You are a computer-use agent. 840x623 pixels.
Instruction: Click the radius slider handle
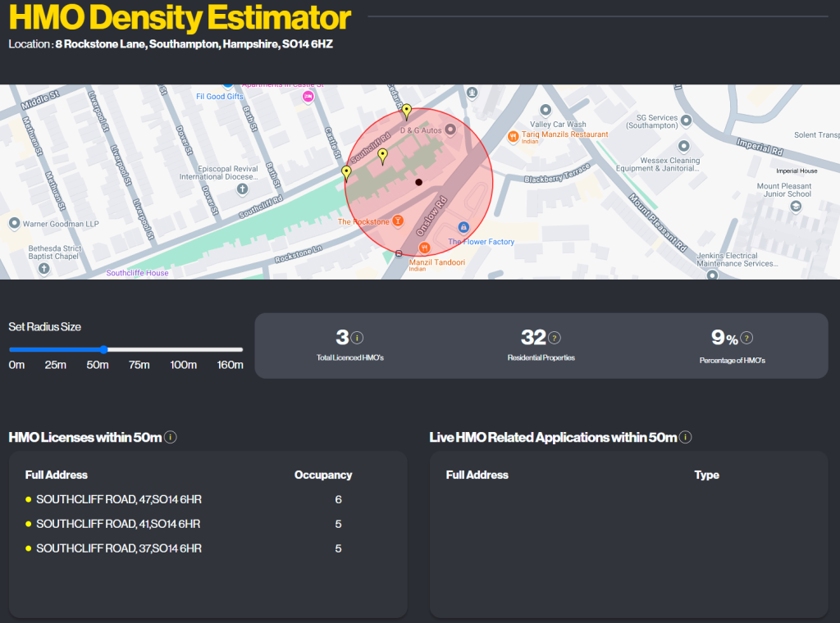[104, 349]
